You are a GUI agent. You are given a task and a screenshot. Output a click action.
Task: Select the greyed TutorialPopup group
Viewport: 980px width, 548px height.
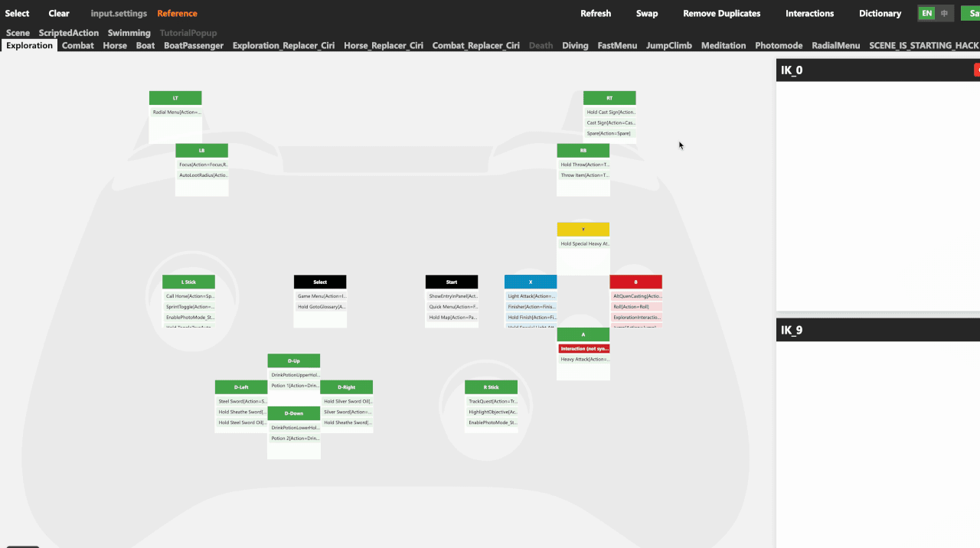[x=188, y=33]
